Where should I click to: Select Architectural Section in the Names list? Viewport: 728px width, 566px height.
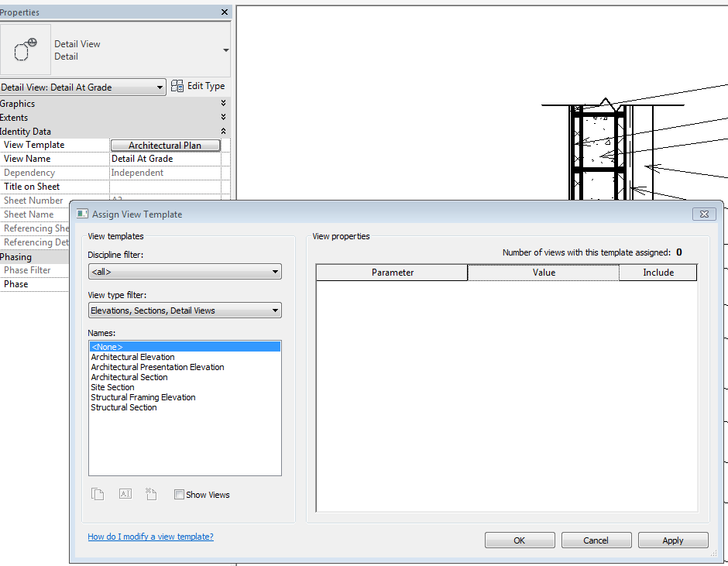tap(129, 377)
